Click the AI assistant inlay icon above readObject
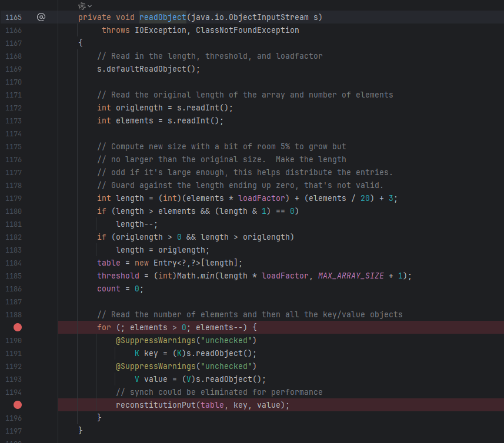The image size is (504, 443). click(x=82, y=6)
